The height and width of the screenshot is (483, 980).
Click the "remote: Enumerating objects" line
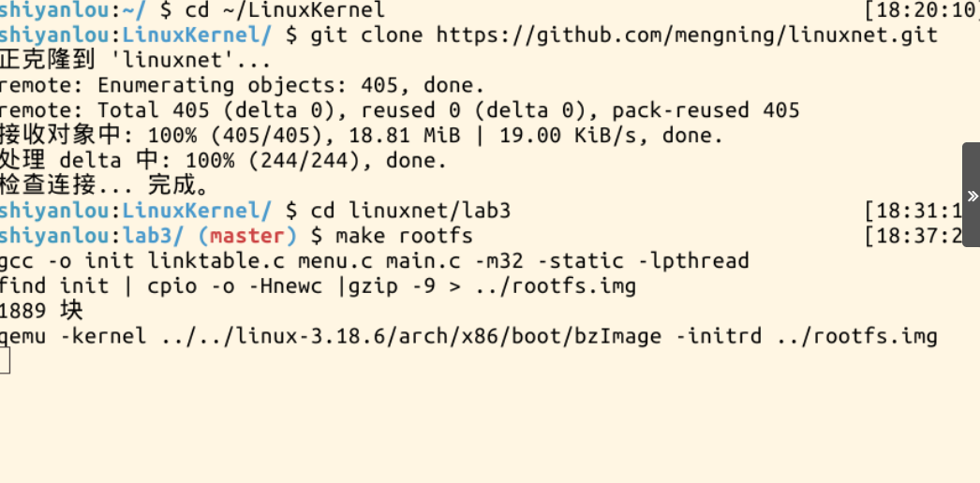click(242, 85)
